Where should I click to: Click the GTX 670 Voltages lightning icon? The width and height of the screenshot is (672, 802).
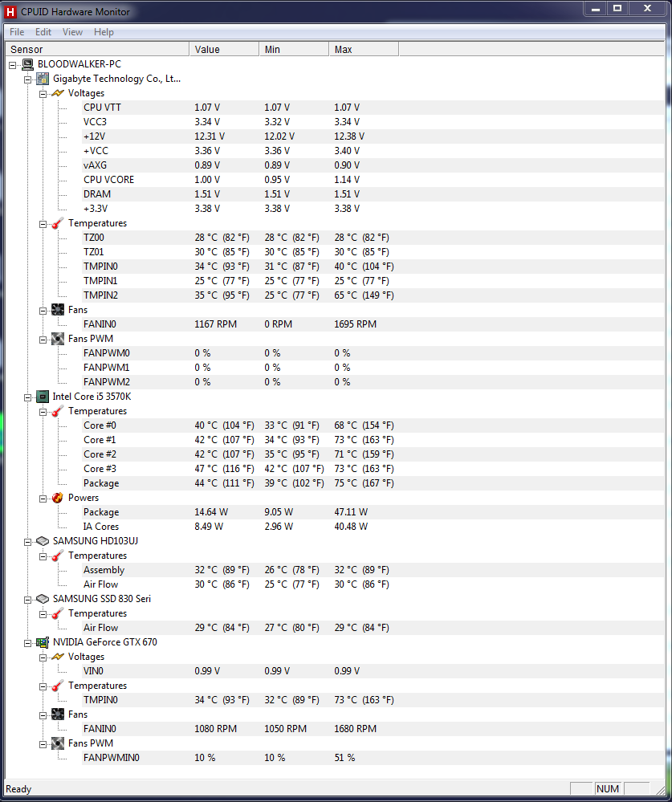coord(58,657)
